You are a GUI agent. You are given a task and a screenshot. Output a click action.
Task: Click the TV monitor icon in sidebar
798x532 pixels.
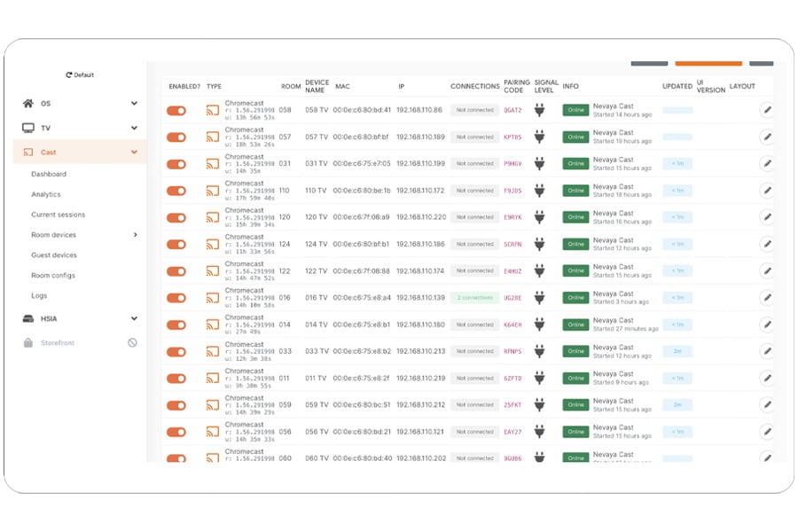(28, 128)
